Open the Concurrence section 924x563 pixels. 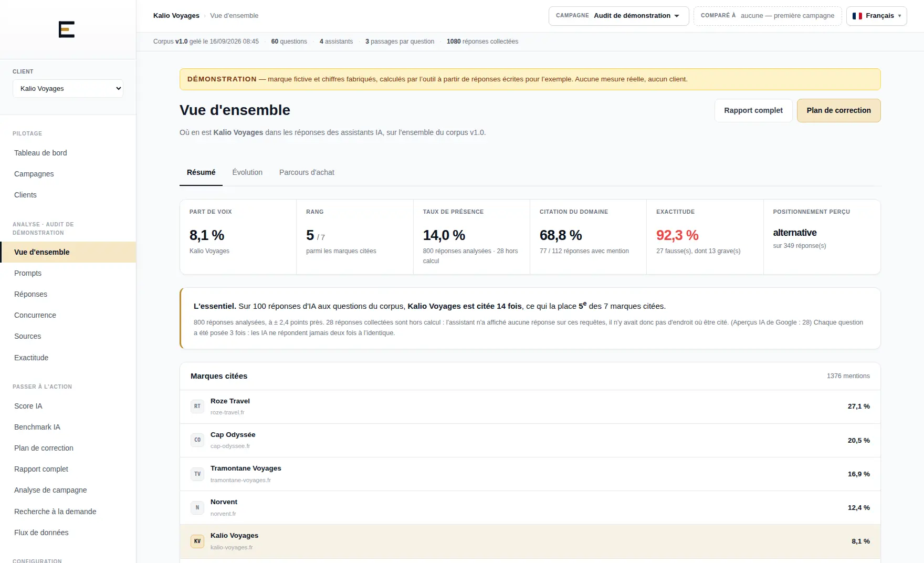click(68, 315)
